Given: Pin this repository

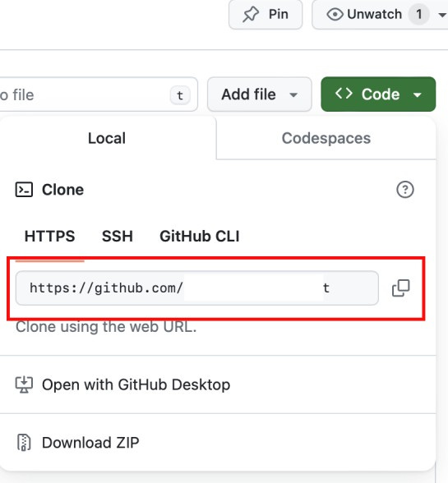Looking at the screenshot, I should pyautogui.click(x=266, y=14).
